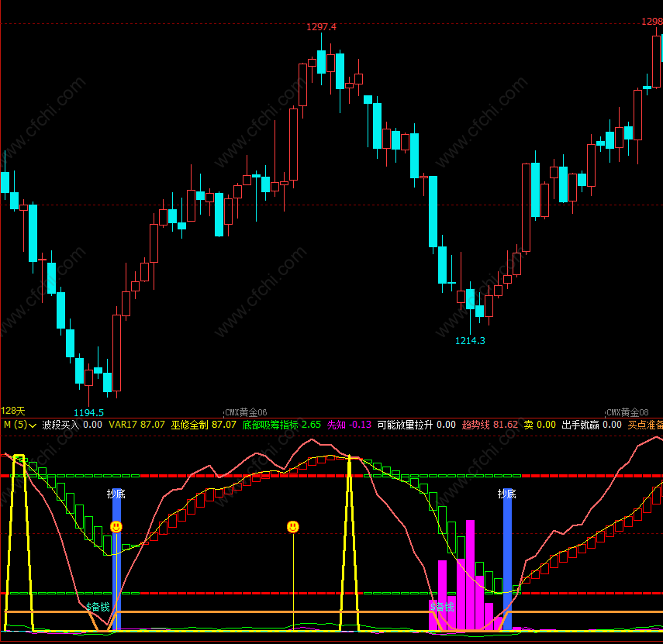The height and width of the screenshot is (644, 663).
Task: Click the 可能放量拉升 0.00 label
Action: click(416, 425)
